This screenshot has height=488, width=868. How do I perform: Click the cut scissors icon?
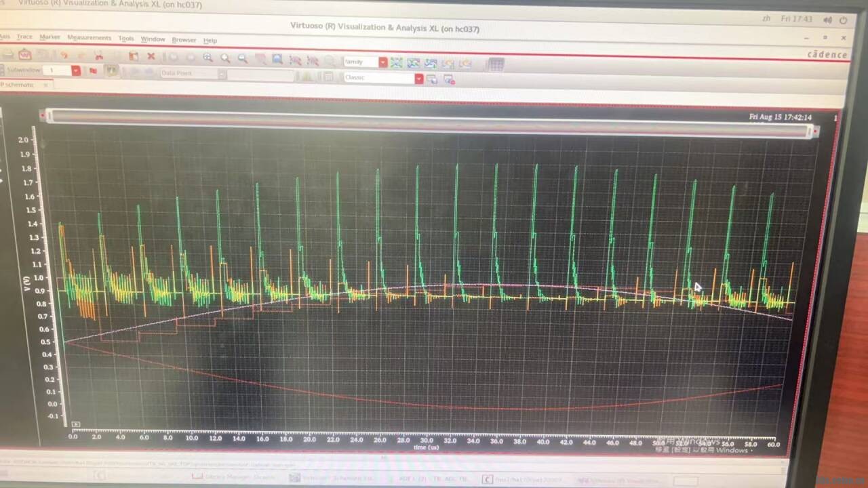(x=99, y=56)
